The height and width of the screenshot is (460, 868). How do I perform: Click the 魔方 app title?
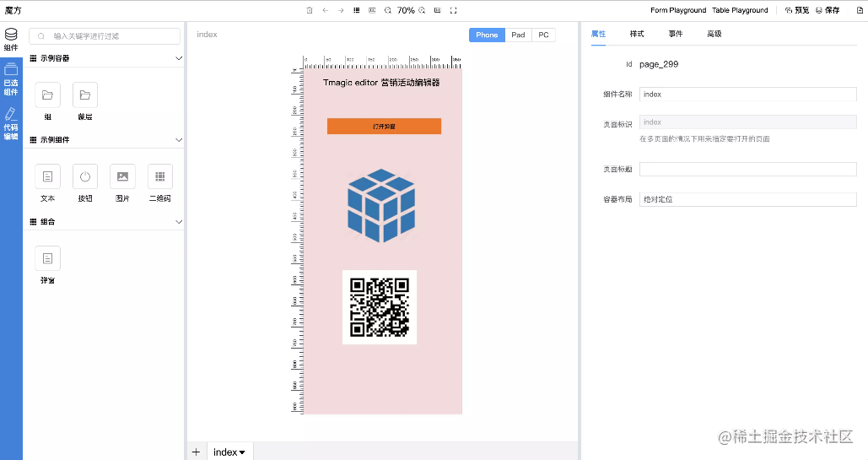coord(13,10)
